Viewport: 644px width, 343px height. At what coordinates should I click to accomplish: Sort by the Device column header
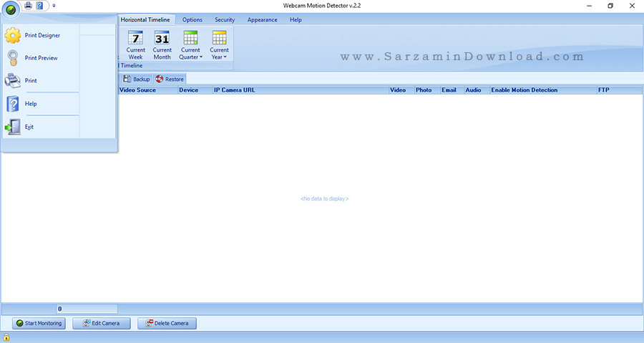[195, 90]
